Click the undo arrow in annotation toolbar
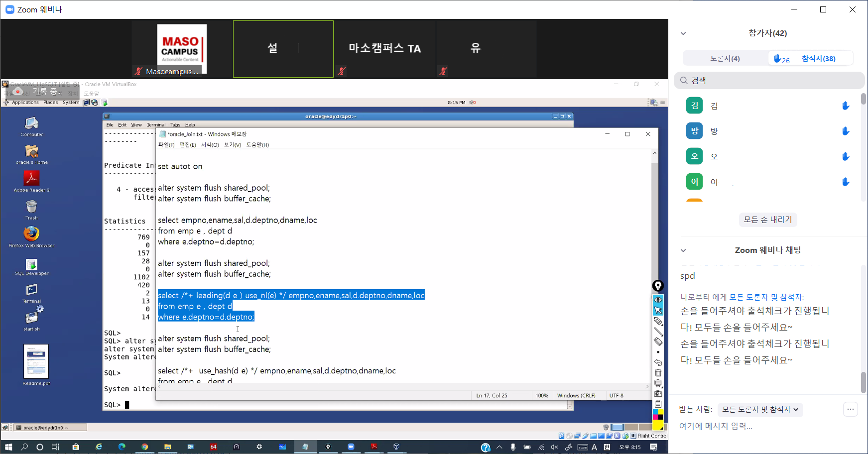The height and width of the screenshot is (454, 868). tap(658, 362)
